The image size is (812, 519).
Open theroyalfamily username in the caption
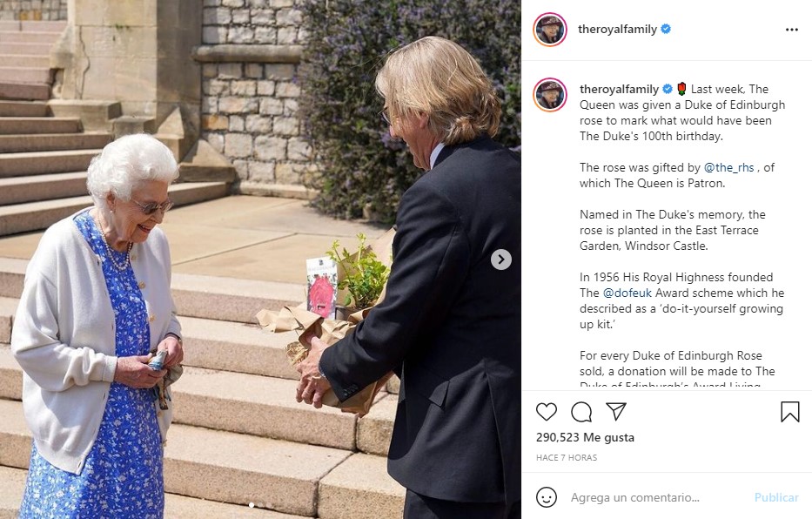[x=619, y=89]
